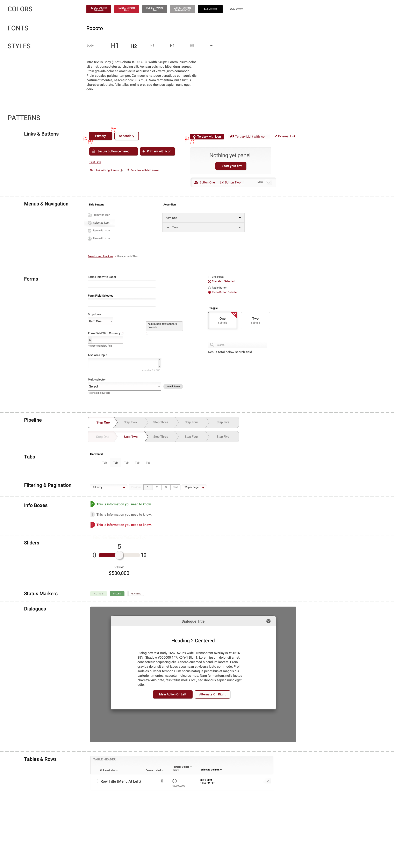Open the Multi-selector Select dropdown

click(x=124, y=386)
